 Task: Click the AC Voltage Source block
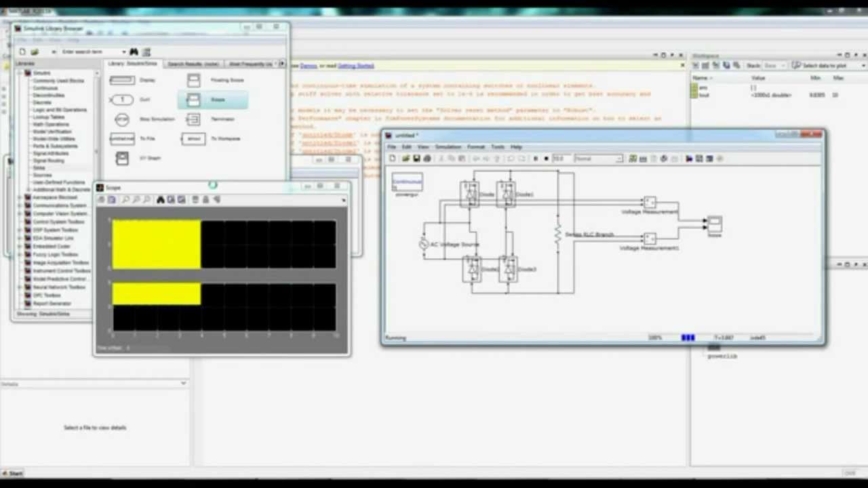[x=425, y=244]
